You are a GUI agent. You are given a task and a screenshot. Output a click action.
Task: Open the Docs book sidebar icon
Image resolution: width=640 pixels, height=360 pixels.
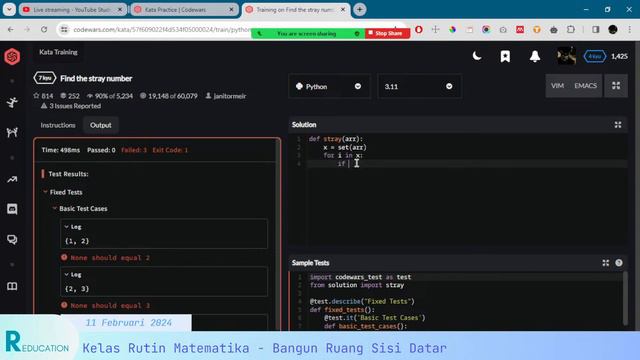pyautogui.click(x=12, y=286)
